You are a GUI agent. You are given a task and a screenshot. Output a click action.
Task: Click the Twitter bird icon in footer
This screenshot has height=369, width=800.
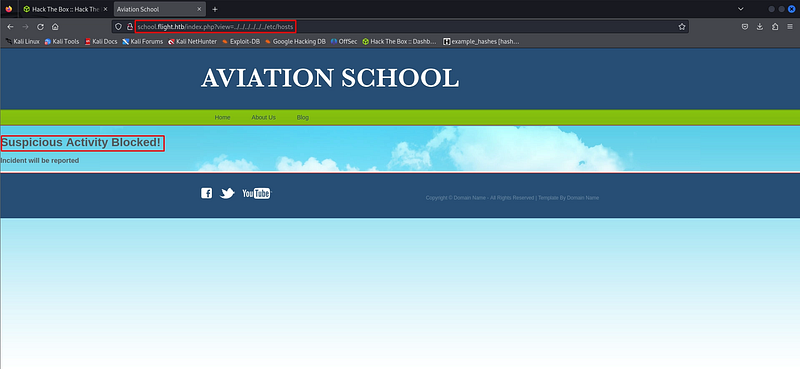[x=227, y=193]
